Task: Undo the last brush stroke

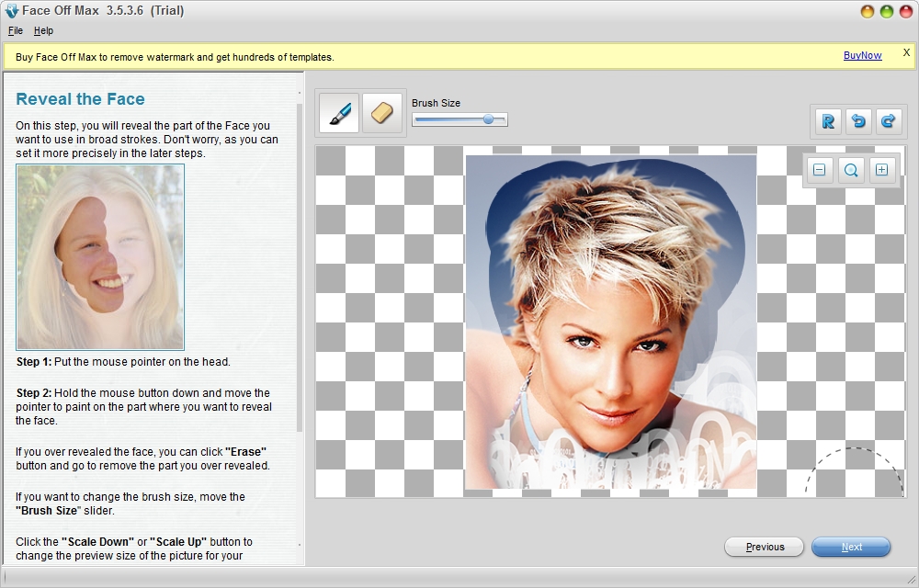Action: [x=858, y=120]
